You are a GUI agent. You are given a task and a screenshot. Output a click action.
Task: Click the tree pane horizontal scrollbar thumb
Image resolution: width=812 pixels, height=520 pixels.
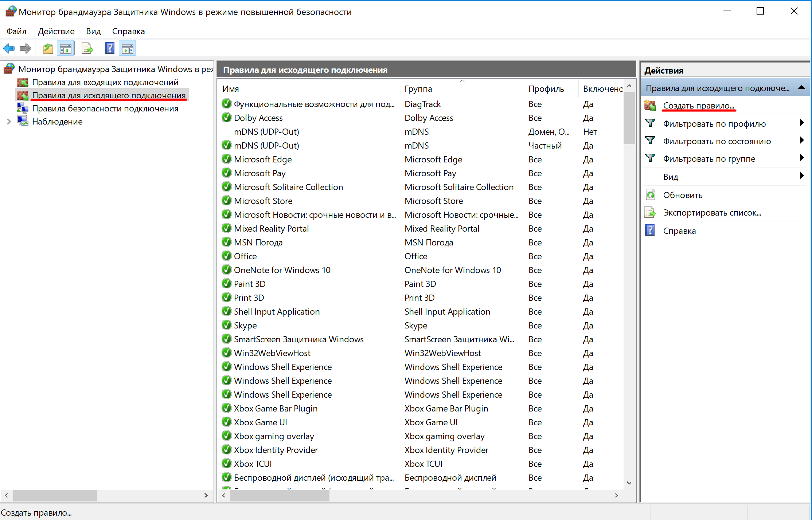(55, 495)
